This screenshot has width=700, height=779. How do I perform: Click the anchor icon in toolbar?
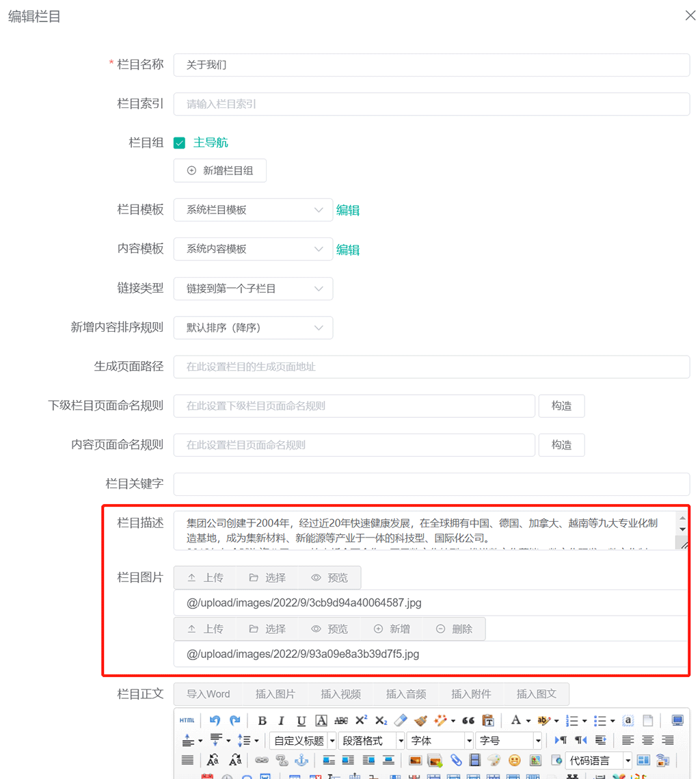click(x=301, y=760)
